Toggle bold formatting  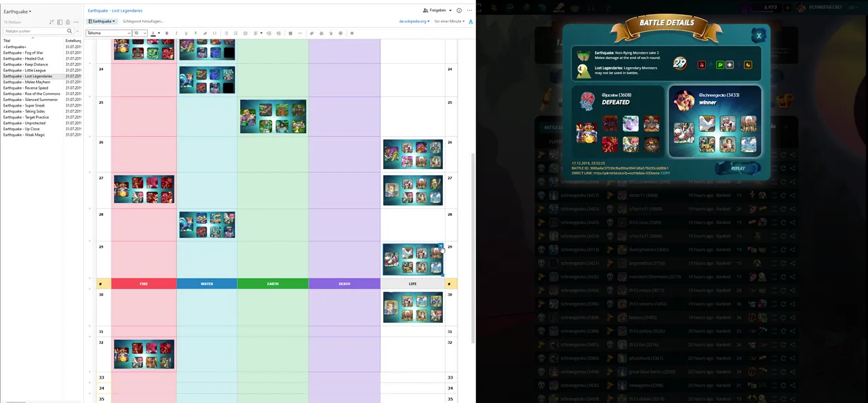(x=167, y=33)
